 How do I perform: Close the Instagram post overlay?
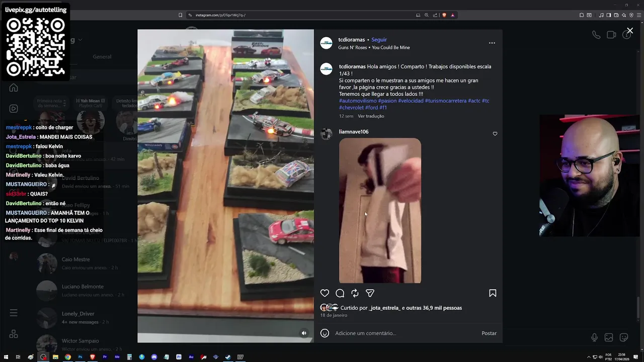pyautogui.click(x=630, y=31)
